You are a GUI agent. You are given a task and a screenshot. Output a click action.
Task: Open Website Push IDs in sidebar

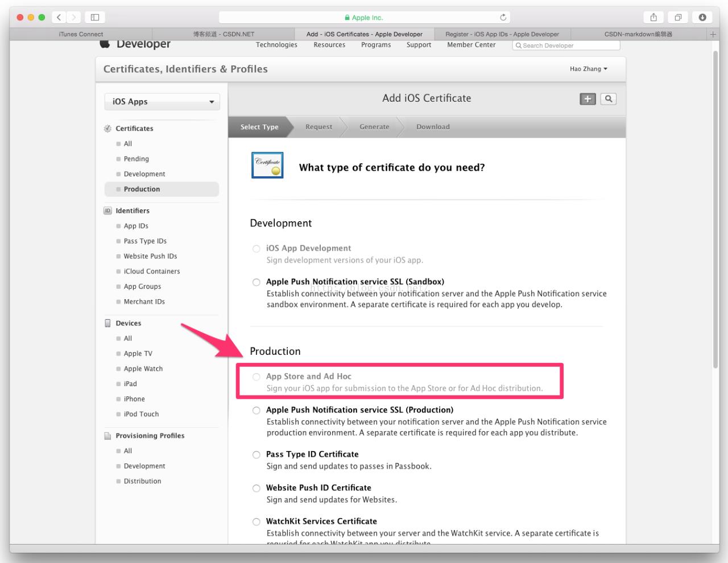150,256
